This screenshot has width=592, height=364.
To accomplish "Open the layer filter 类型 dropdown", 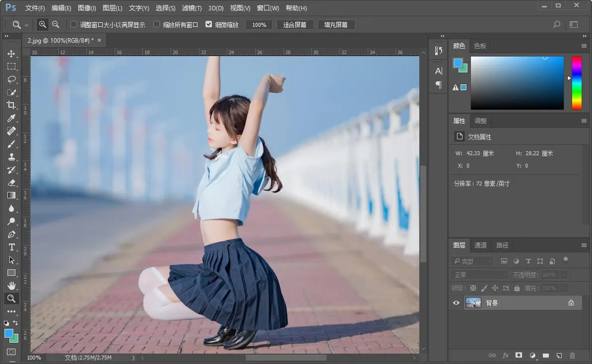I will [x=472, y=261].
